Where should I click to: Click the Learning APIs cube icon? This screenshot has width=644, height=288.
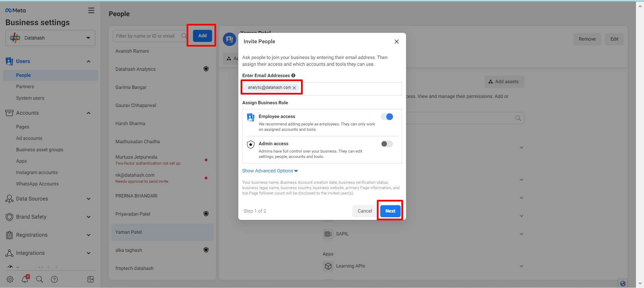pyautogui.click(x=328, y=266)
